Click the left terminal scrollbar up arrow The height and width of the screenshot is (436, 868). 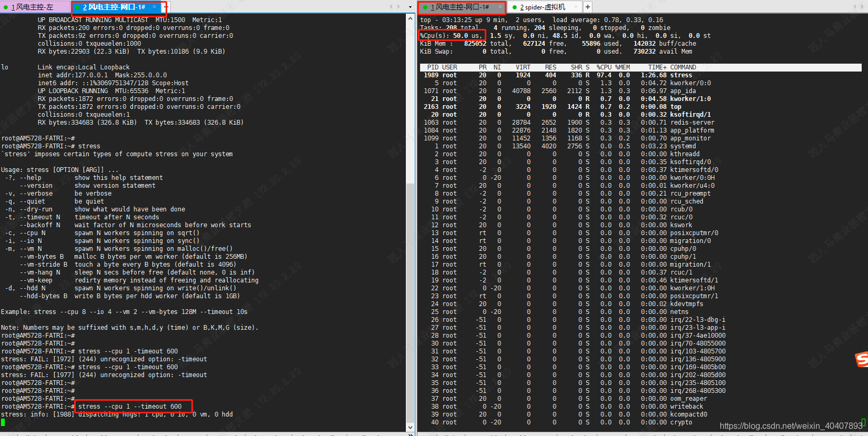coord(410,18)
